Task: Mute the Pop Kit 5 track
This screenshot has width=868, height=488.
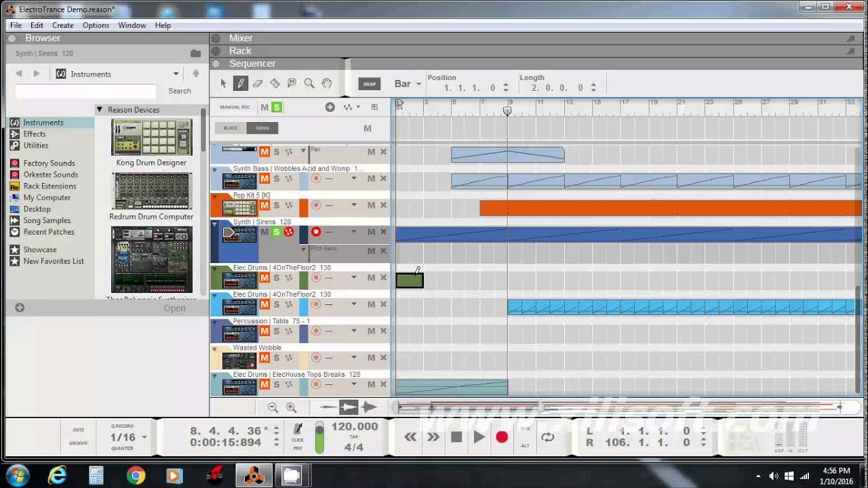Action: tap(264, 205)
